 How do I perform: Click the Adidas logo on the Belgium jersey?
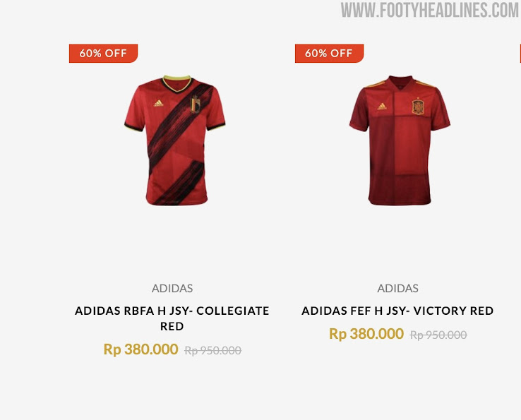point(159,103)
